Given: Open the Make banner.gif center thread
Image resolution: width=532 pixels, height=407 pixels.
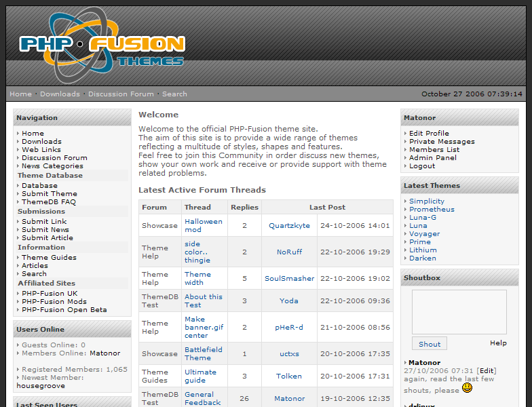Looking at the screenshot, I should pos(204,327).
